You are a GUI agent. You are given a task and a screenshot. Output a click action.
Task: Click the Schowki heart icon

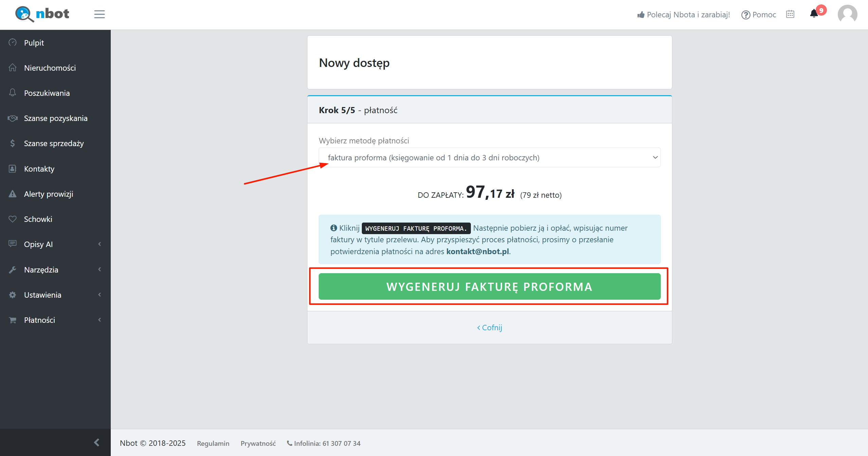click(13, 219)
